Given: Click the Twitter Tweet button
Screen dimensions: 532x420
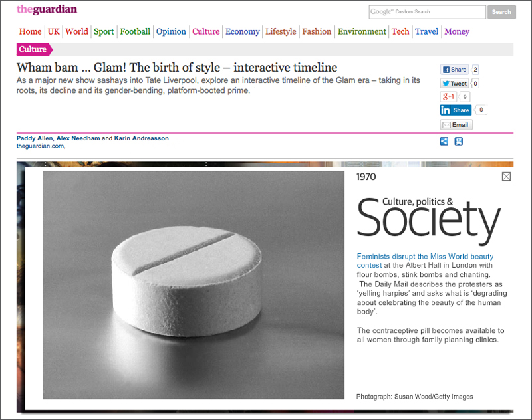Looking at the screenshot, I should coord(454,83).
